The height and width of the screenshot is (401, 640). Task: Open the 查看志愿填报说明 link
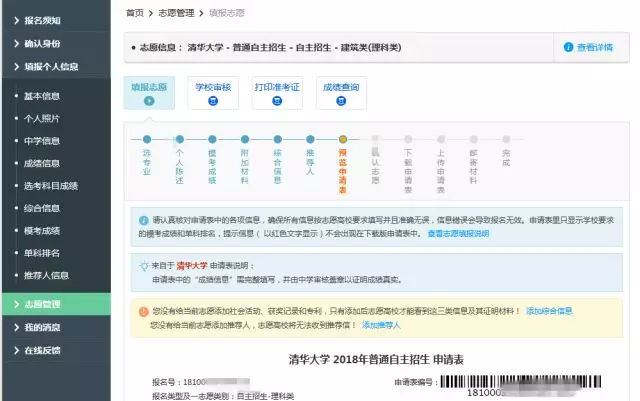458,234
